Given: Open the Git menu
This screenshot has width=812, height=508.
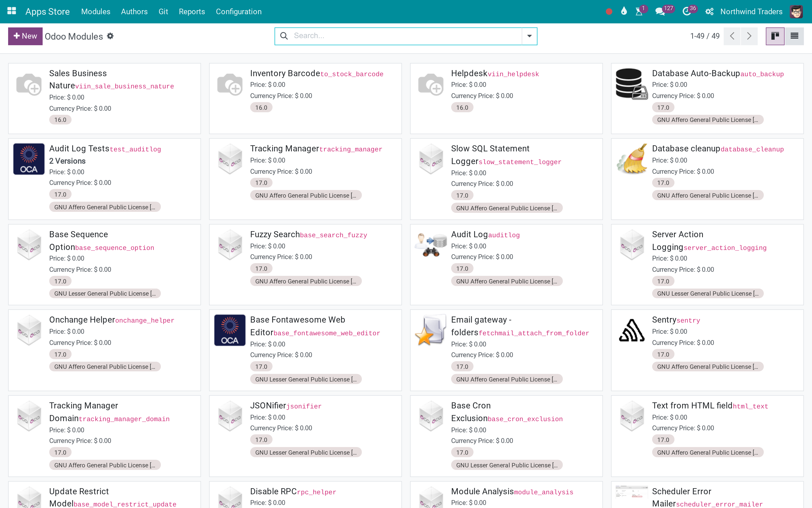Looking at the screenshot, I should point(163,11).
